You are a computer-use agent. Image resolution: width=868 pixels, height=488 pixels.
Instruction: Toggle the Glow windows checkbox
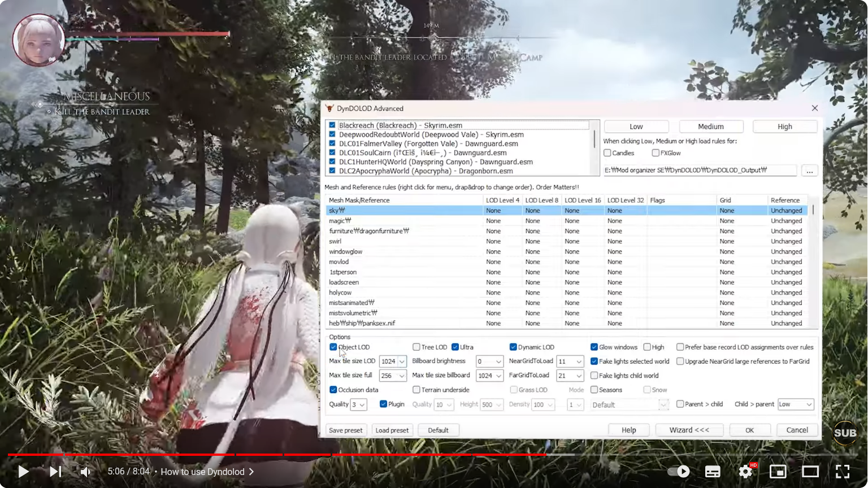(594, 347)
